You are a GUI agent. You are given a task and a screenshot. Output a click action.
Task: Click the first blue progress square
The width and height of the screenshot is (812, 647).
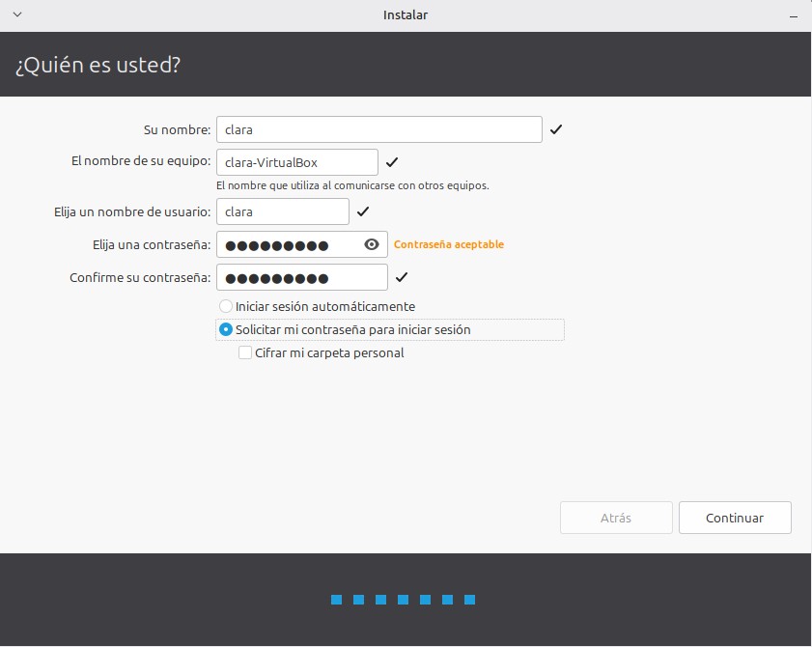coord(337,600)
